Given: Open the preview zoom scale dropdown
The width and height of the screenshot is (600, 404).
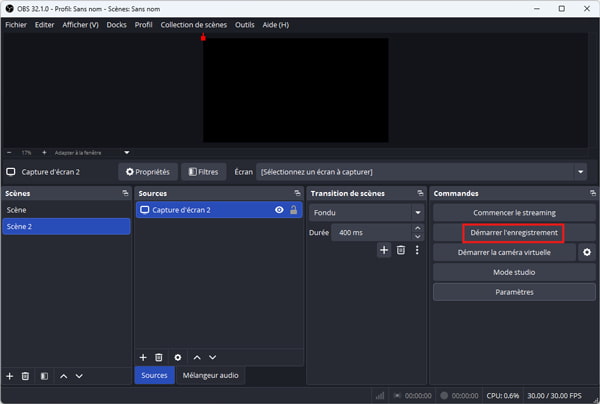Looking at the screenshot, I should pyautogui.click(x=126, y=153).
